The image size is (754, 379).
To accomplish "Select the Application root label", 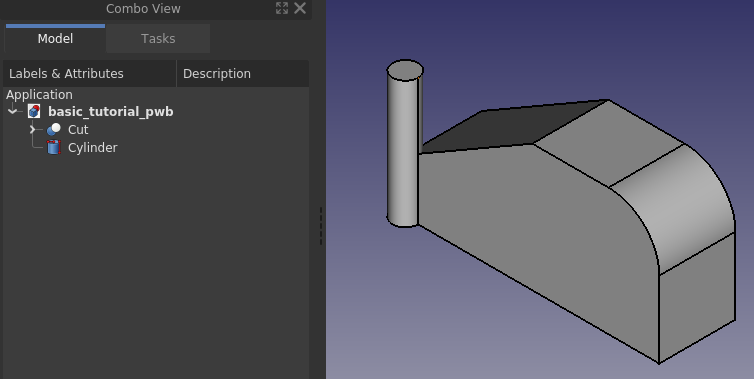I will (x=39, y=94).
